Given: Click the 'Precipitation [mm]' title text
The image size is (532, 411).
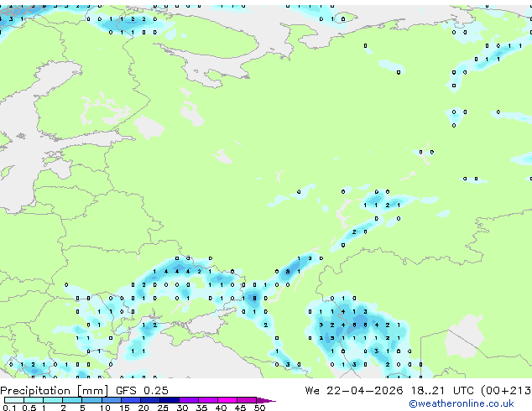Looking at the screenshot, I should pos(54,391).
